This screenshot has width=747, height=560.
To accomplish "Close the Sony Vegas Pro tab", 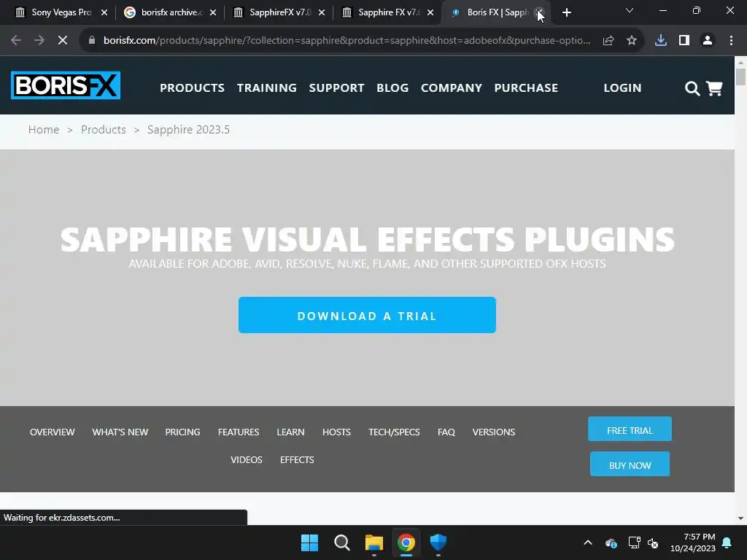I will pyautogui.click(x=104, y=13).
